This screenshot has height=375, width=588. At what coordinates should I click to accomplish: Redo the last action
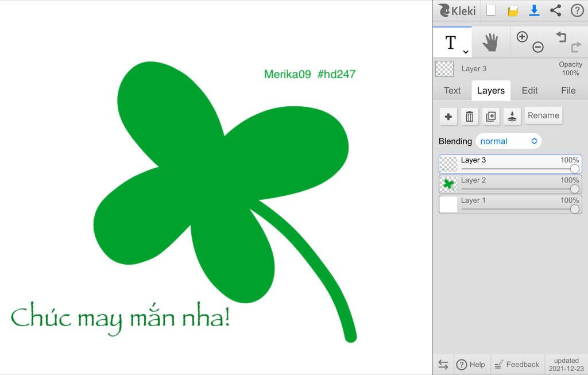pyautogui.click(x=577, y=47)
